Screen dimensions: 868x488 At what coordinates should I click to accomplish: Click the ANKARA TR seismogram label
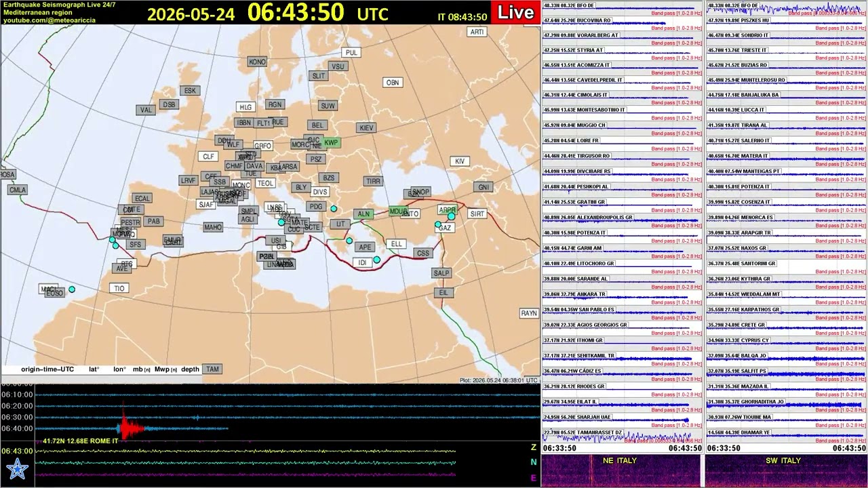[x=574, y=294]
